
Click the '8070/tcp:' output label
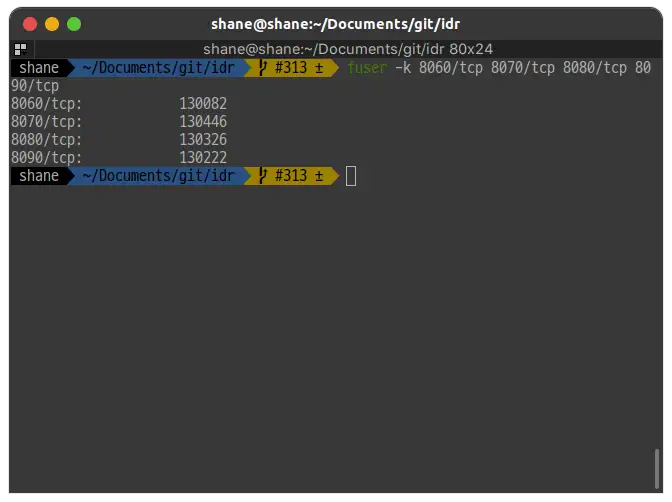[46, 122]
